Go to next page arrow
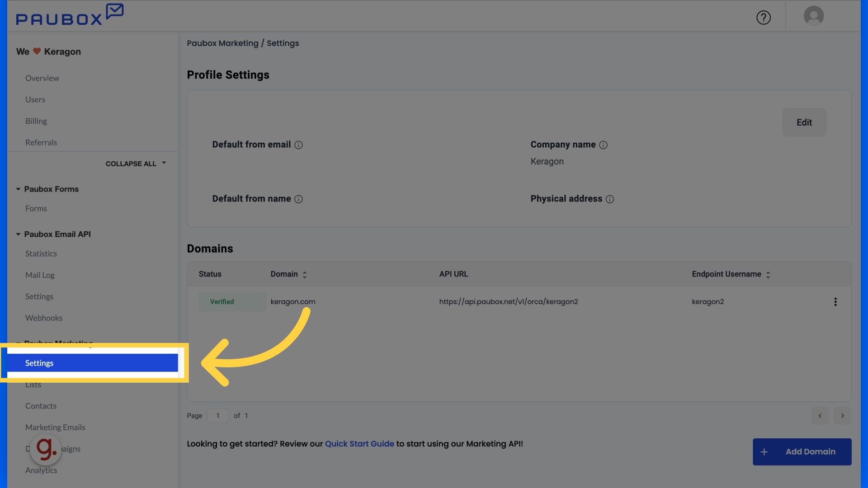 coord(842,416)
